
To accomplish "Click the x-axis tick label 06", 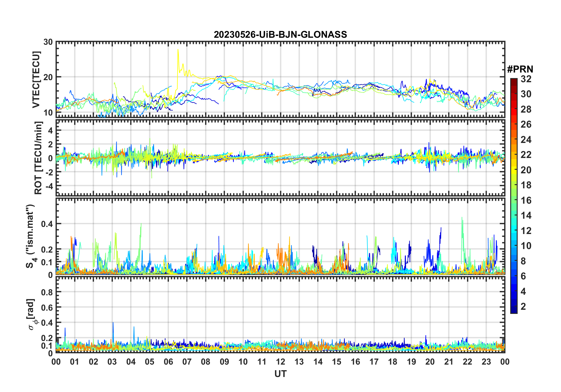I will coord(168,362).
